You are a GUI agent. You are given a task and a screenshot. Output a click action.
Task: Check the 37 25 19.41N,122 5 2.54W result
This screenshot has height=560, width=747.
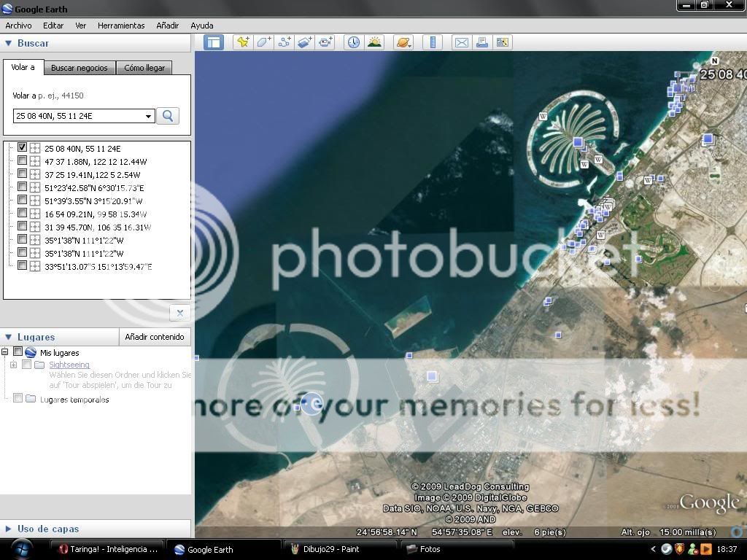click(x=22, y=174)
